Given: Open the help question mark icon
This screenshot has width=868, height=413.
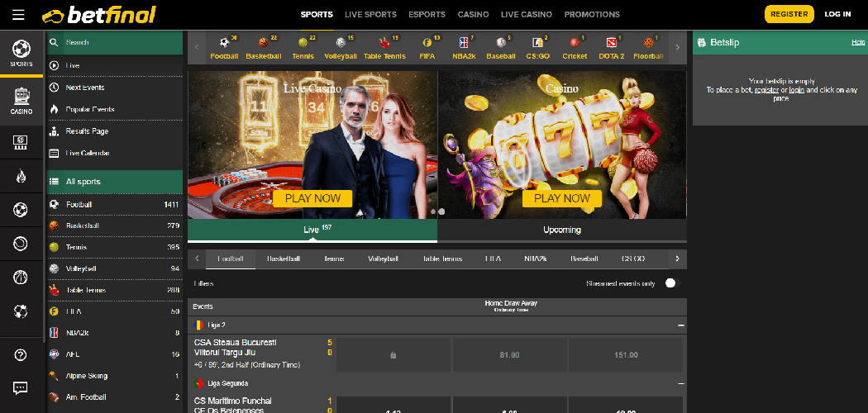Looking at the screenshot, I should coord(21,355).
